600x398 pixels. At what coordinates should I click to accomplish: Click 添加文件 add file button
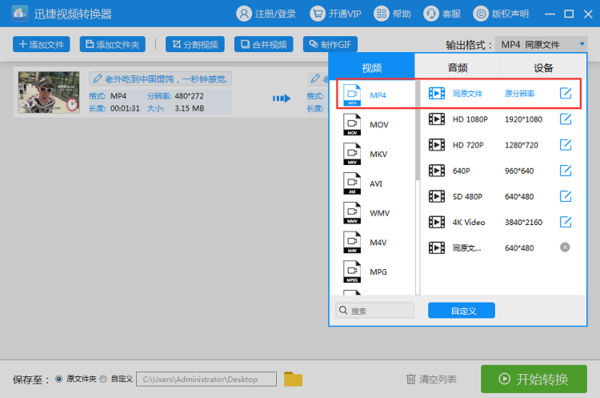pyautogui.click(x=41, y=44)
